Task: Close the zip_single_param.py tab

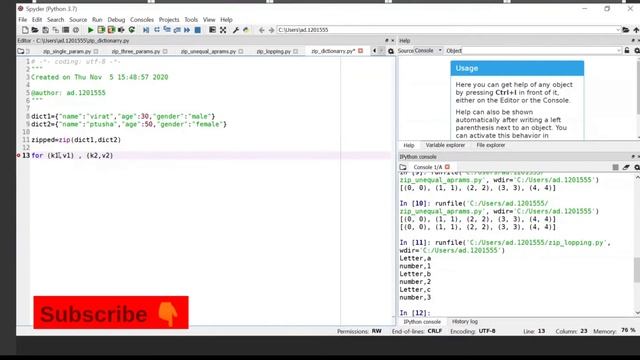Action: [96, 51]
